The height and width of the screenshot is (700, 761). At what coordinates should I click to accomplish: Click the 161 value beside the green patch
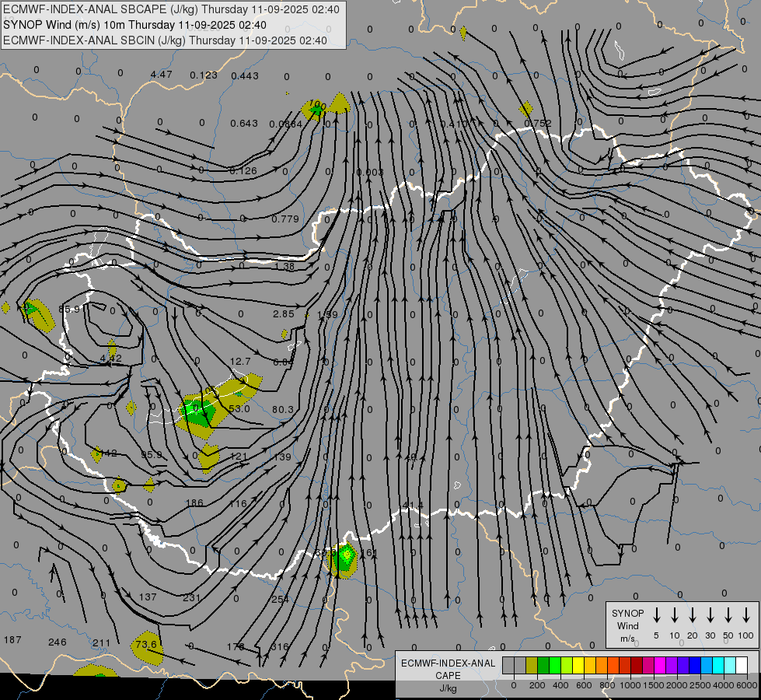coord(369,553)
